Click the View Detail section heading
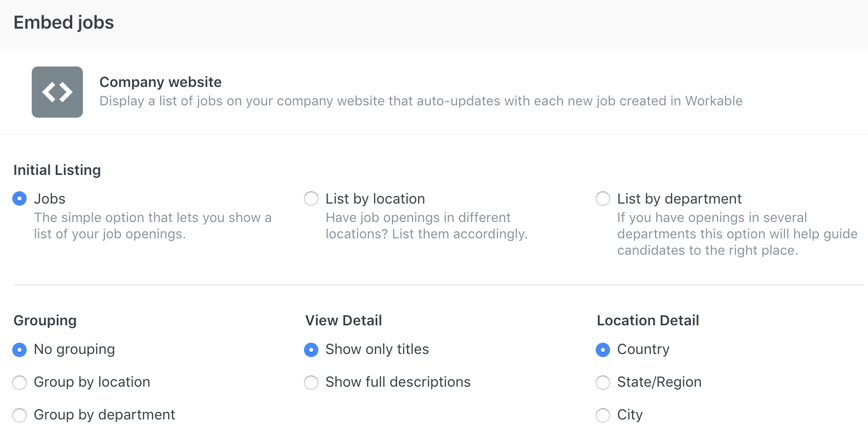 [x=343, y=321]
